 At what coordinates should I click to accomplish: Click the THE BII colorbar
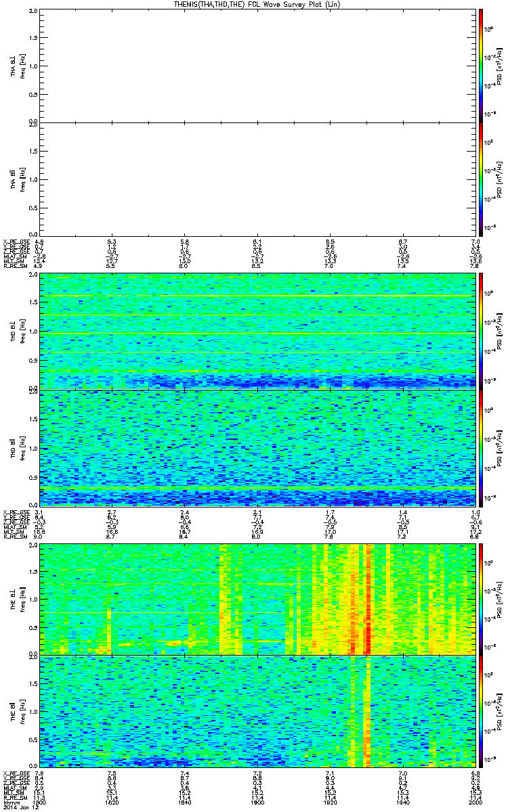(x=480, y=711)
